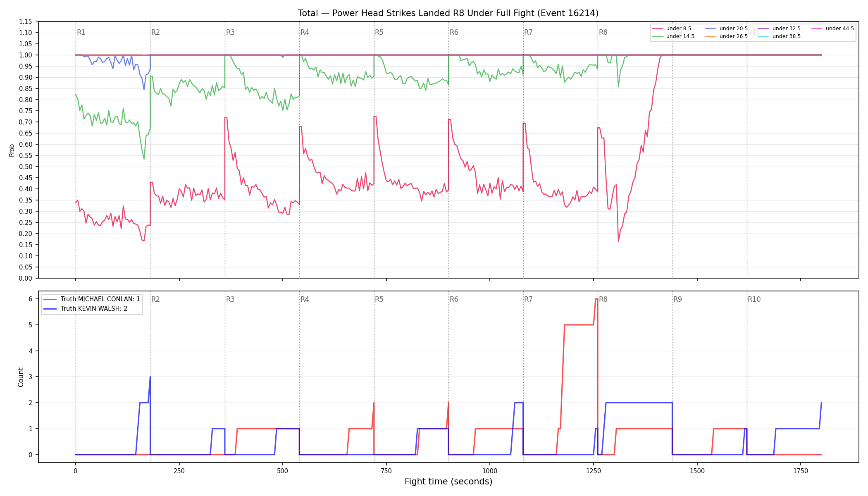Click the 'Fight time (seconds)' axis label
868x496 pixels.
point(448,482)
